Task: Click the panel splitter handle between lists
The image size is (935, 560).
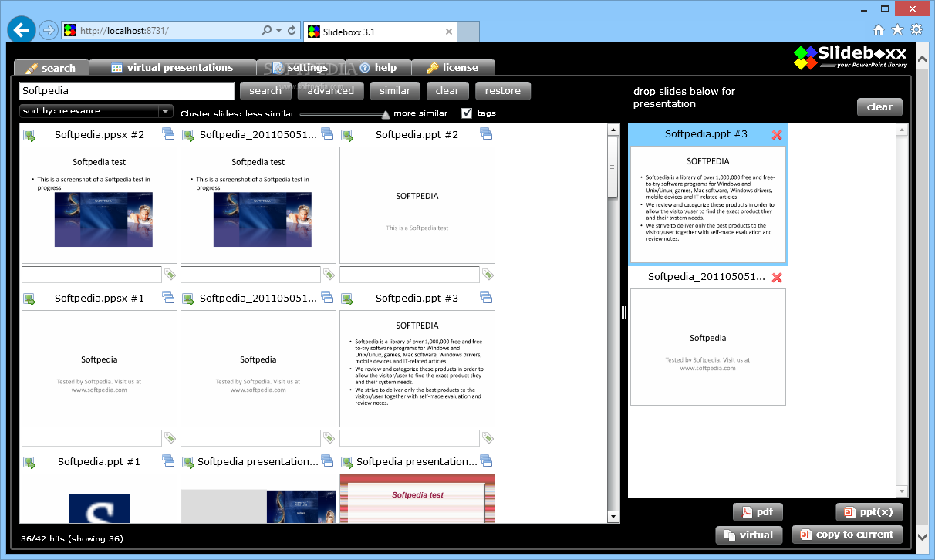Action: point(623,312)
